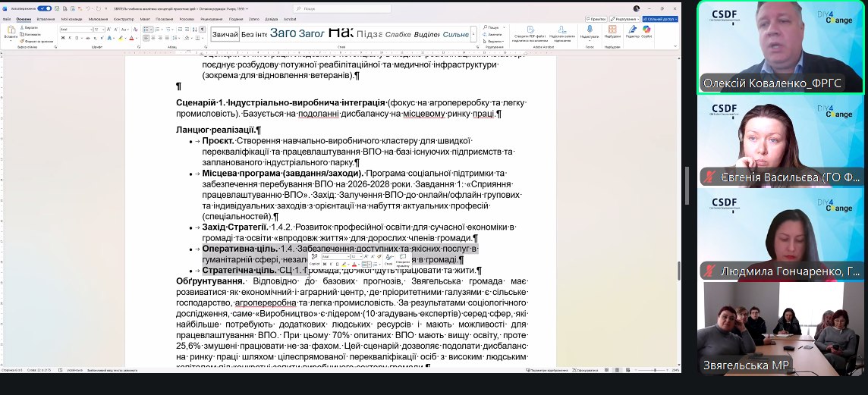Open the Файл menu tab
Screen dimensions: 868x395
pos(7,19)
